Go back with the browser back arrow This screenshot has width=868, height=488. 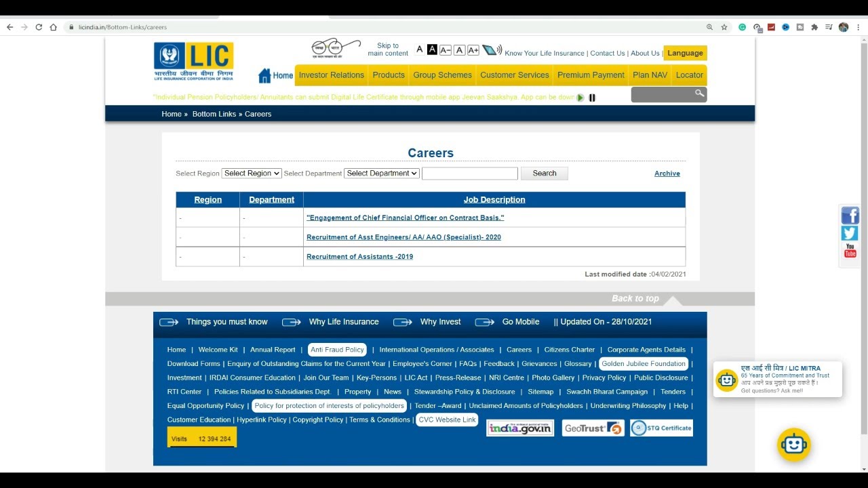point(9,27)
